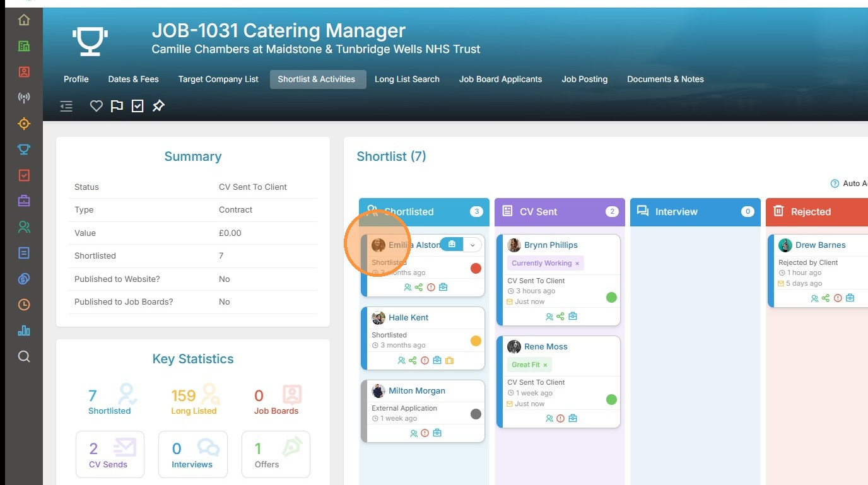The width and height of the screenshot is (868, 485).
Task: Remove the Great Fit tag from Rene Moss
Action: tap(546, 365)
